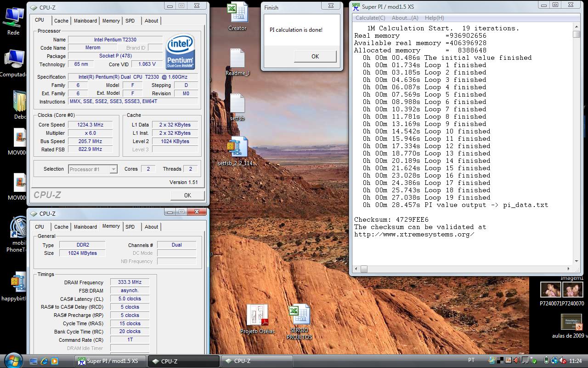Click the network connection tray icon
The height and width of the screenshot is (368, 588).
tap(555, 361)
